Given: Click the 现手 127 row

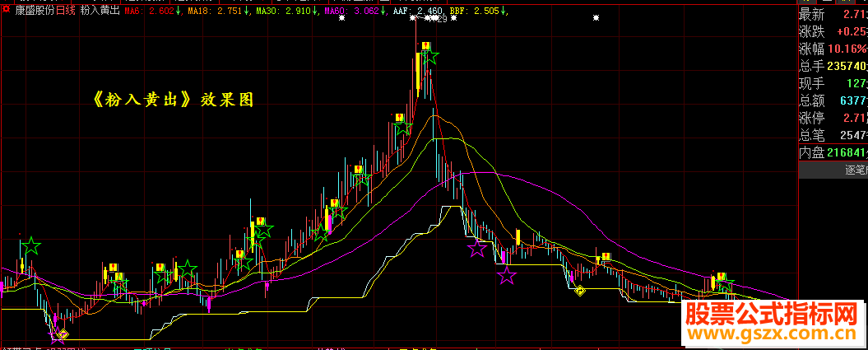Looking at the screenshot, I should point(833,84).
